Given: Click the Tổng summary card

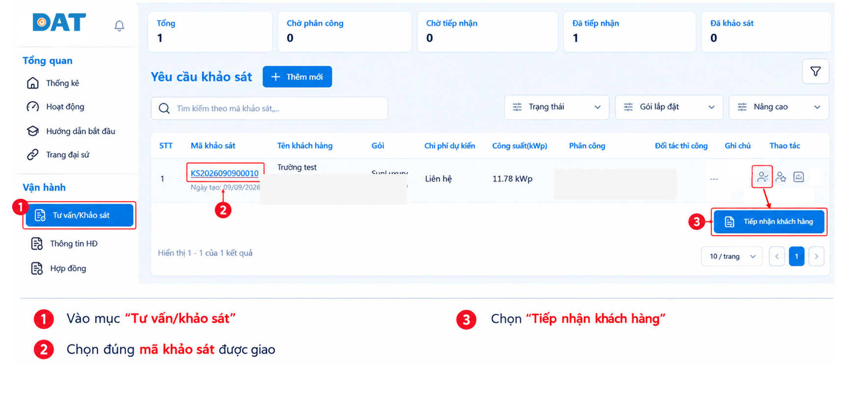Looking at the screenshot, I should pyautogui.click(x=210, y=32).
